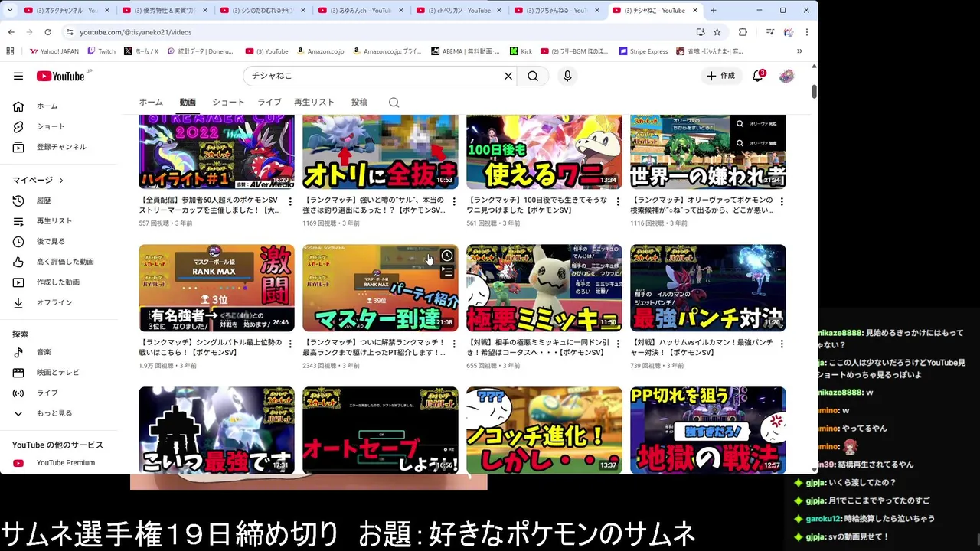Start voice search with microphone icon

[567, 76]
